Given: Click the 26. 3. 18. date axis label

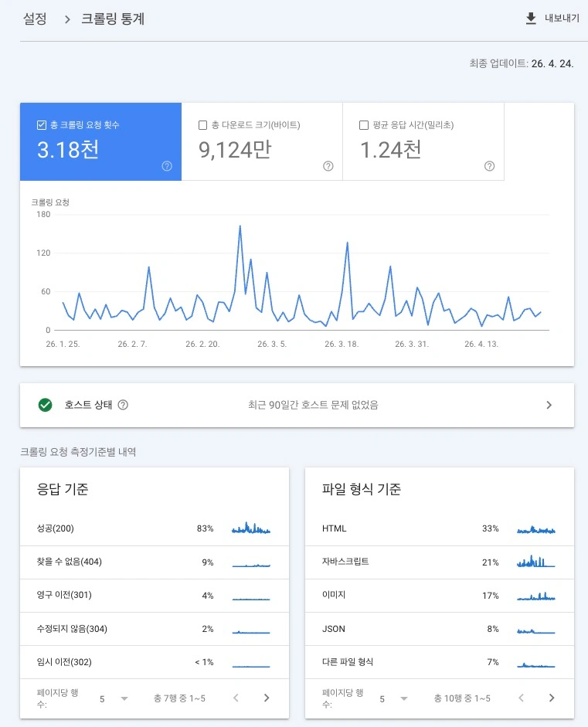Looking at the screenshot, I should click(x=342, y=344).
